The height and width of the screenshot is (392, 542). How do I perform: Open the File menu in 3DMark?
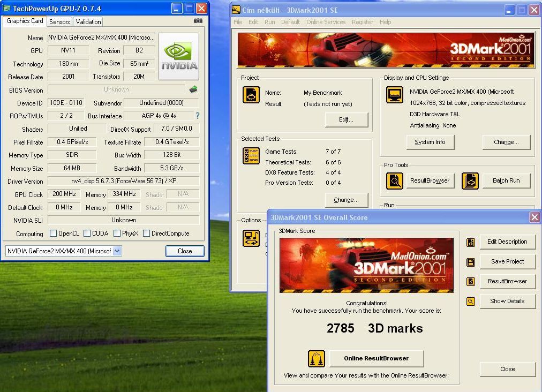tap(238, 22)
